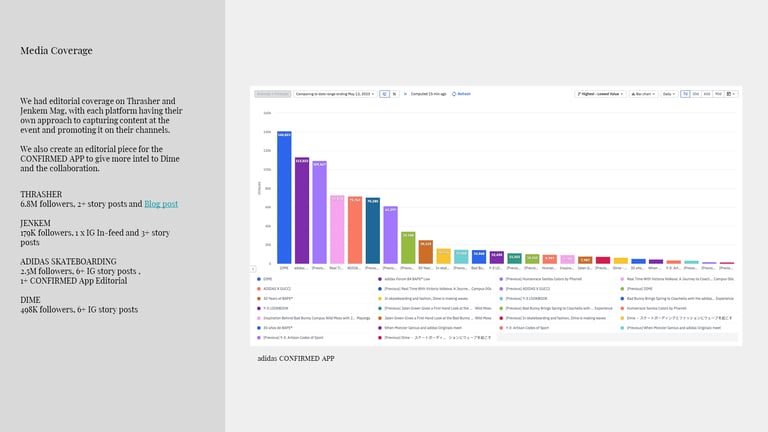Screen dimensions: 768x432
Task: Click 'THRASHER' heading text
Action: 41,194
